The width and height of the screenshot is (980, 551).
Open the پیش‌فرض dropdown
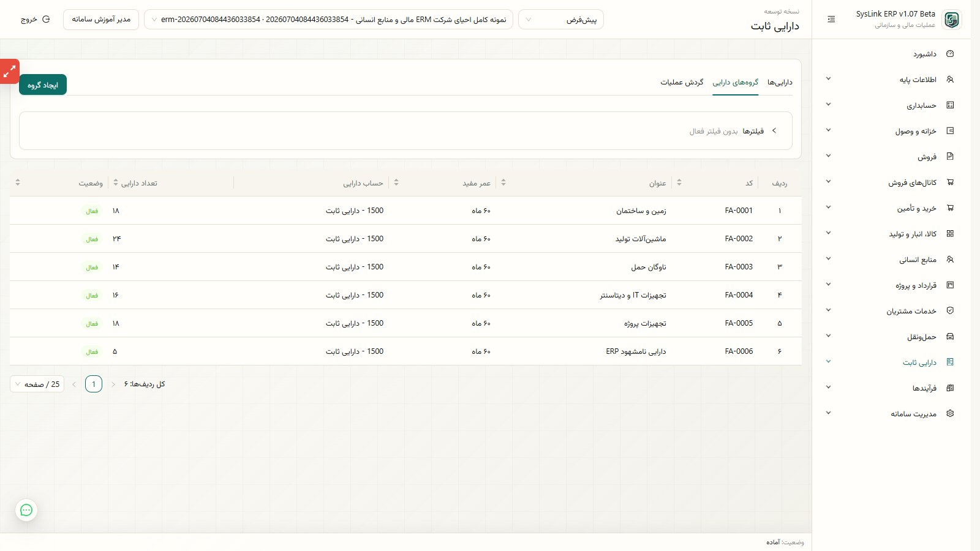click(561, 20)
